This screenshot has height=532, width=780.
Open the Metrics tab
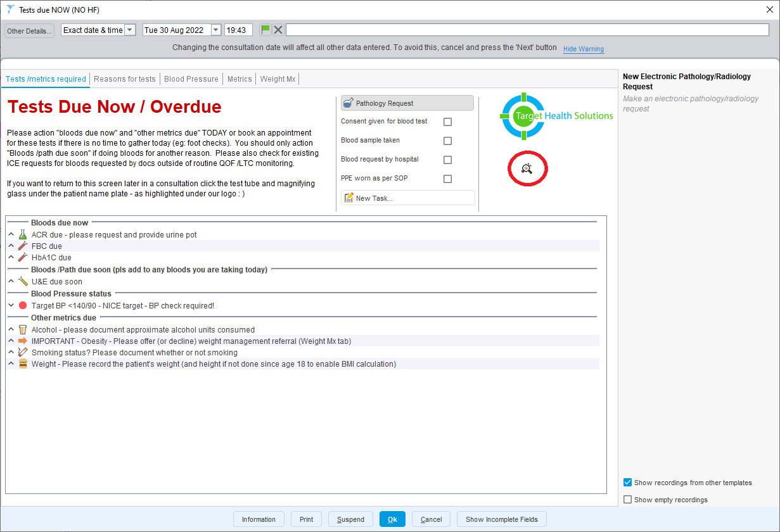(x=240, y=79)
